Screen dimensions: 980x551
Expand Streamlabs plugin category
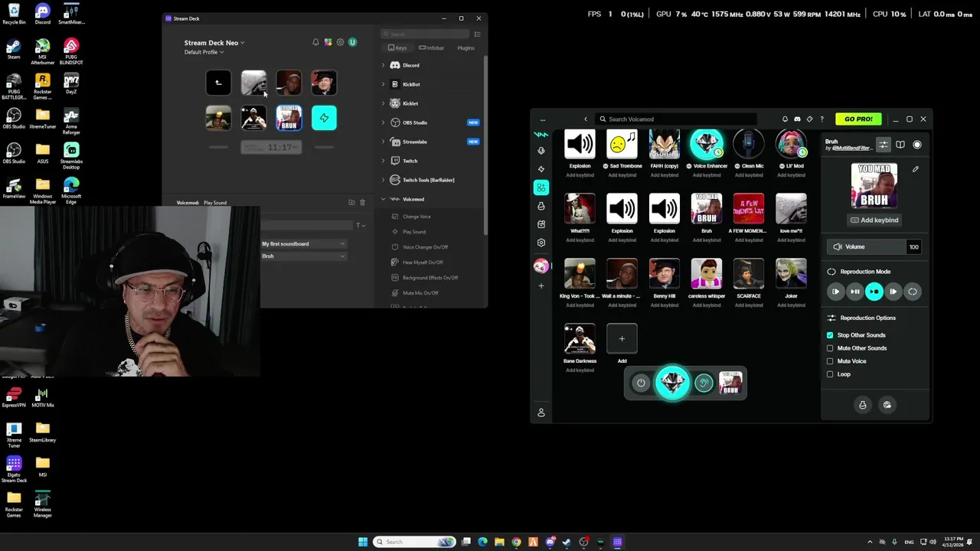tap(383, 142)
